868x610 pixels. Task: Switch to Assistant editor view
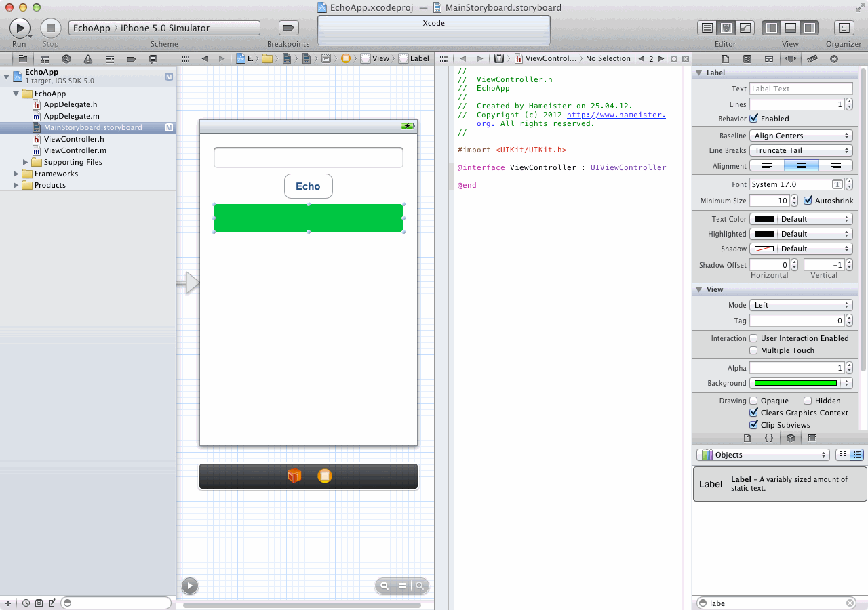click(x=726, y=28)
